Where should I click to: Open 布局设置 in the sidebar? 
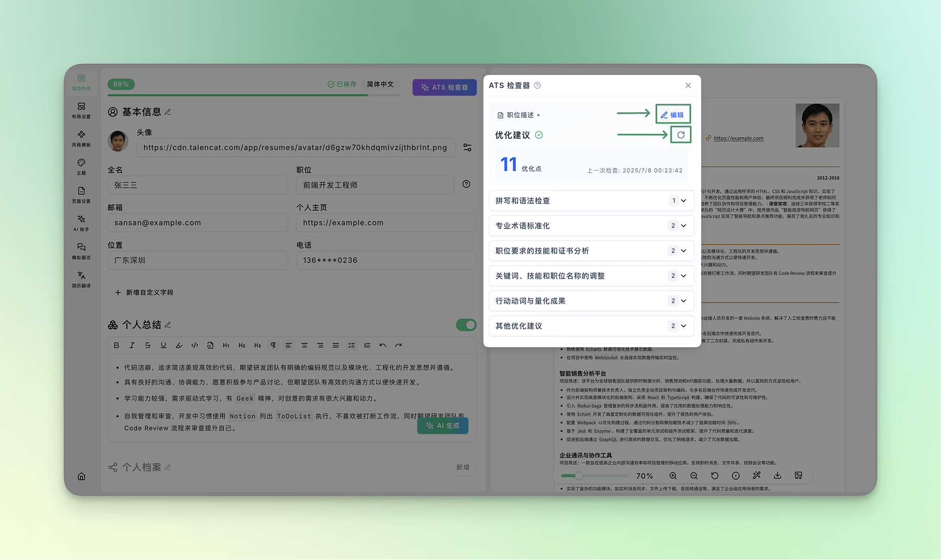point(81,110)
